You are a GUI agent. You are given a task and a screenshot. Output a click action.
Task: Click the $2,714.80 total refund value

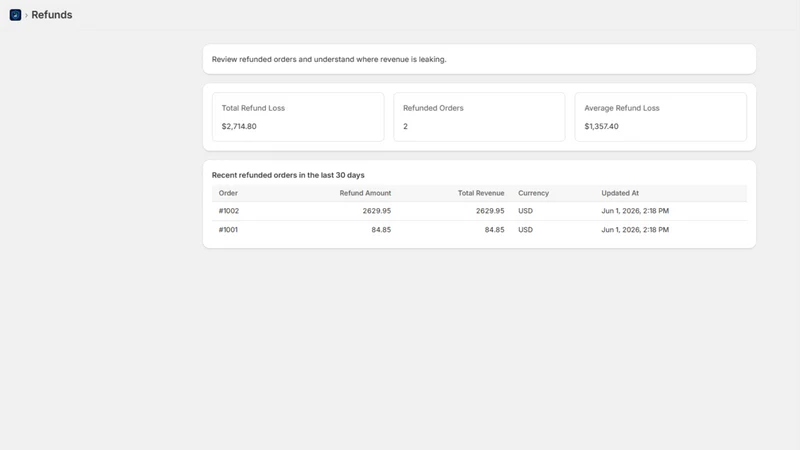pyautogui.click(x=239, y=126)
